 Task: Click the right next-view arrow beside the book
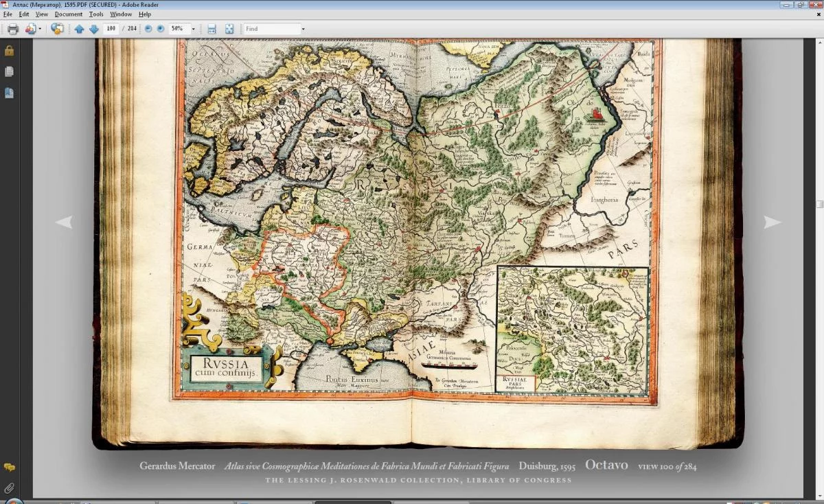point(772,222)
